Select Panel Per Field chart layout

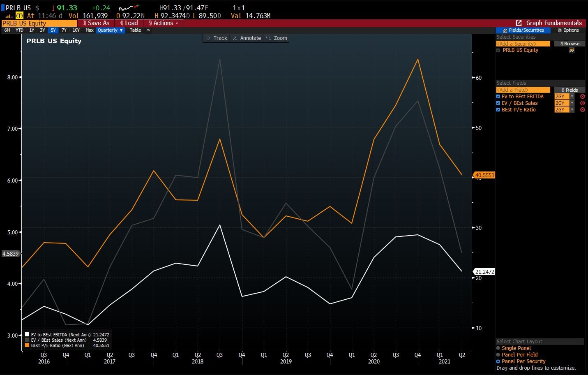pos(498,355)
